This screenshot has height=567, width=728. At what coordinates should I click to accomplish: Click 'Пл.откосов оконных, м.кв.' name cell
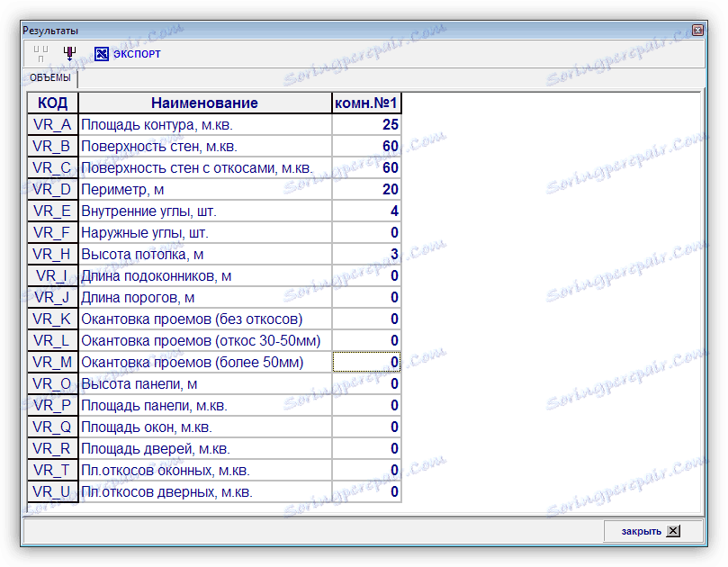(205, 471)
